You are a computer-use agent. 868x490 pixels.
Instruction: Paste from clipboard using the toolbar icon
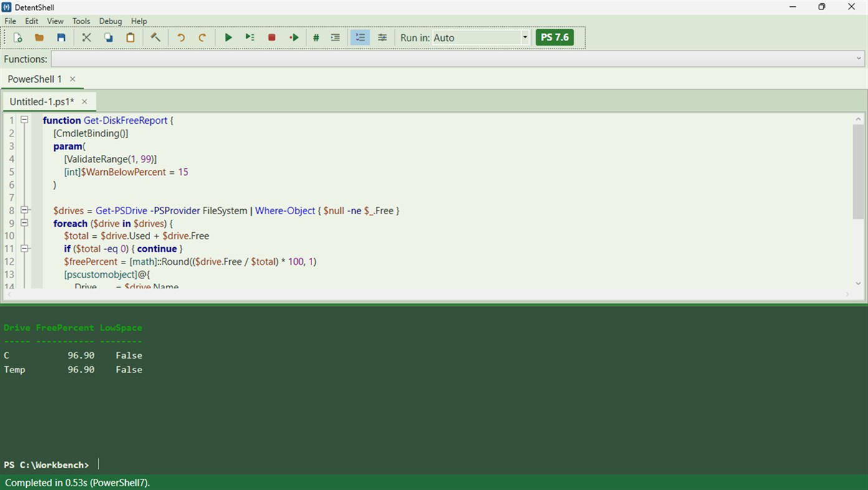[x=130, y=37]
